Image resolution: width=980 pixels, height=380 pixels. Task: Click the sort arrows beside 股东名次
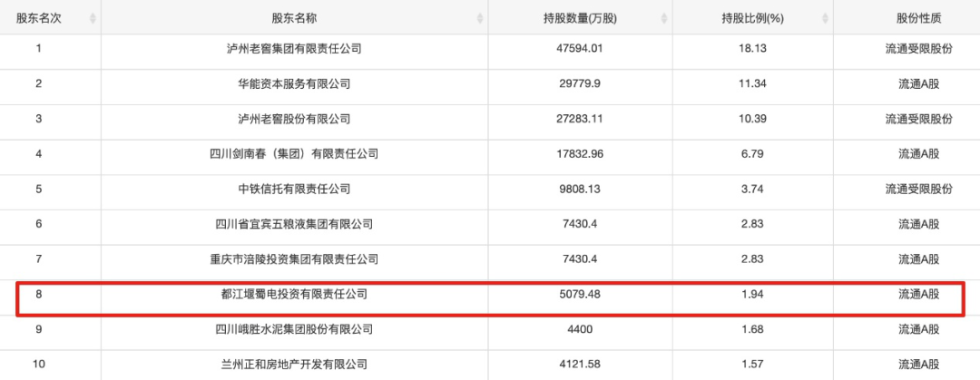point(93,18)
